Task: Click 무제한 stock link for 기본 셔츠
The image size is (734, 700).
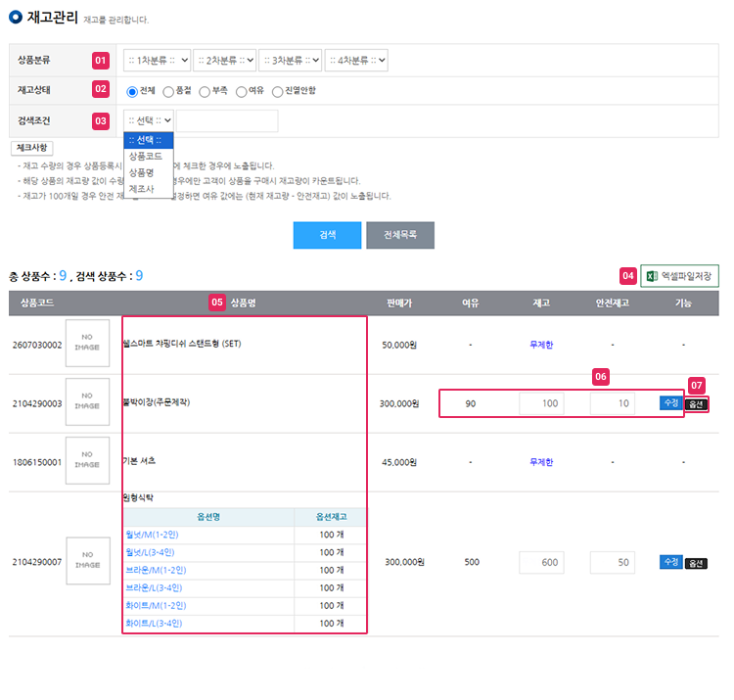Action: (x=541, y=462)
